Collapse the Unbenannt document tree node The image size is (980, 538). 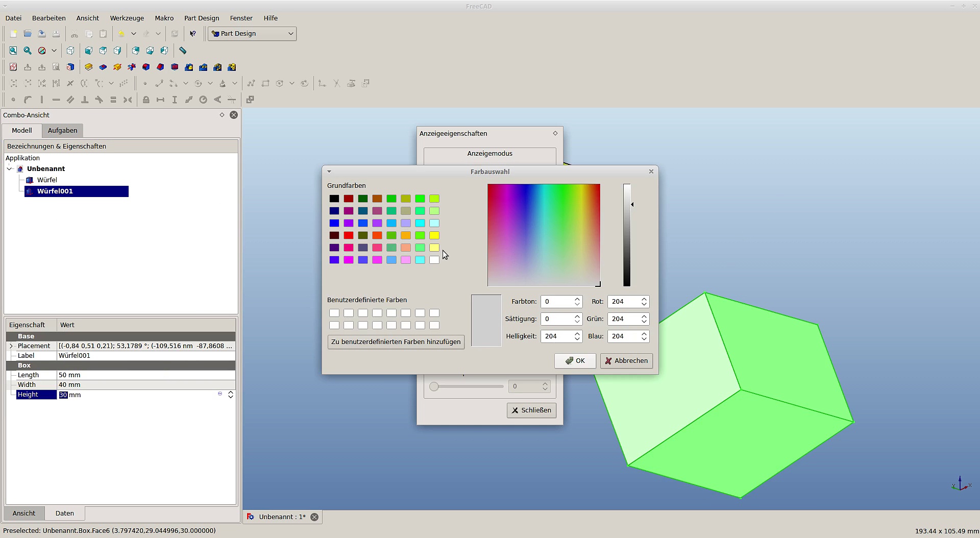[x=10, y=169]
